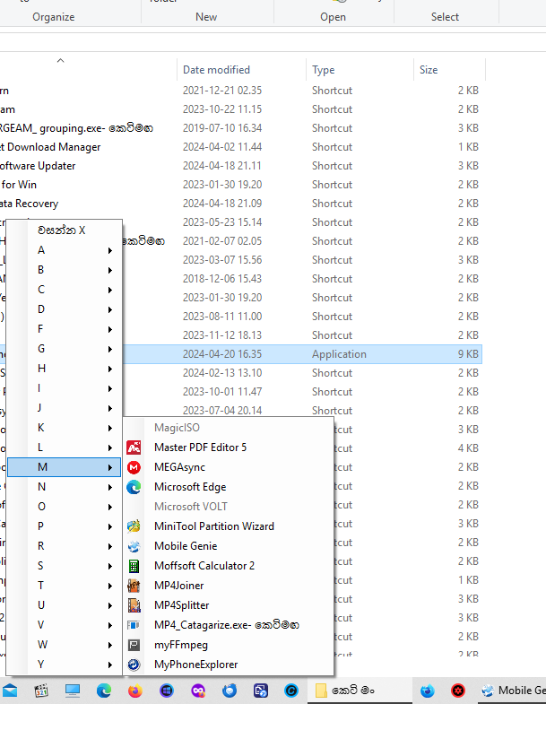The height and width of the screenshot is (756, 546).
Task: Expand the G letter submenu
Action: tap(64, 349)
